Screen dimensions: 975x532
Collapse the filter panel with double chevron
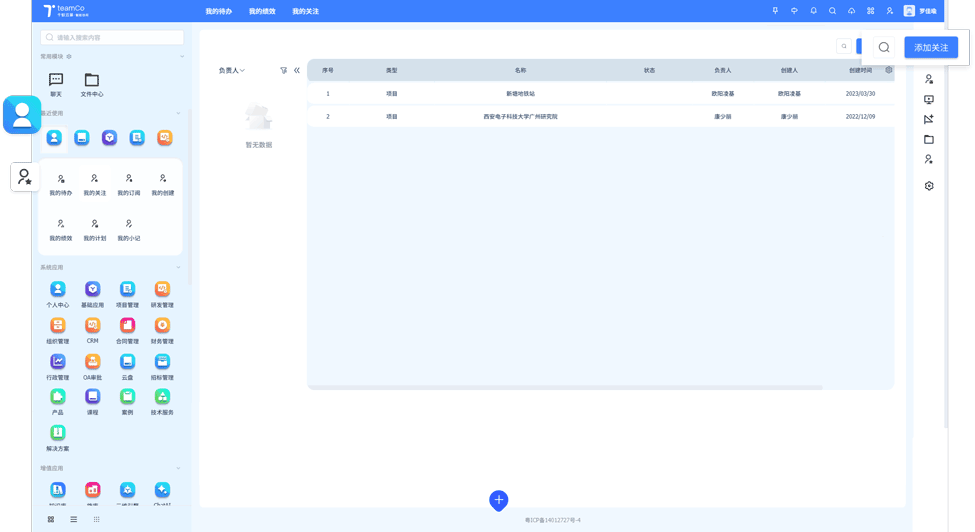[x=297, y=71]
